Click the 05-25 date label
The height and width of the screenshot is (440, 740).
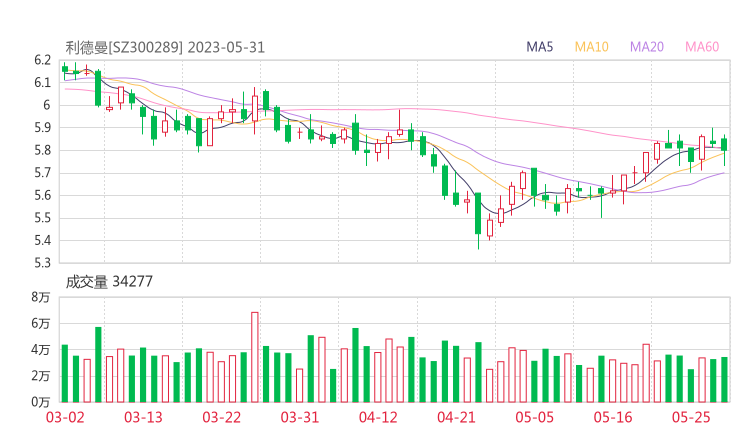click(691, 417)
